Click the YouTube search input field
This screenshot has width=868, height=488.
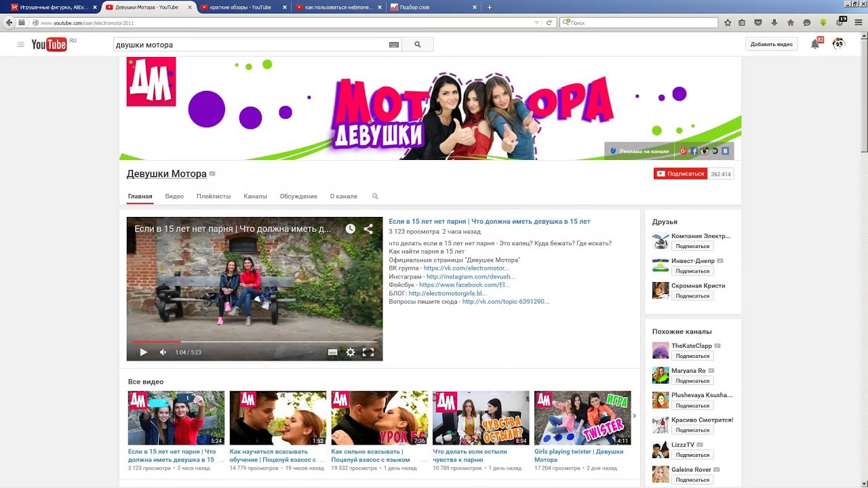tap(251, 45)
